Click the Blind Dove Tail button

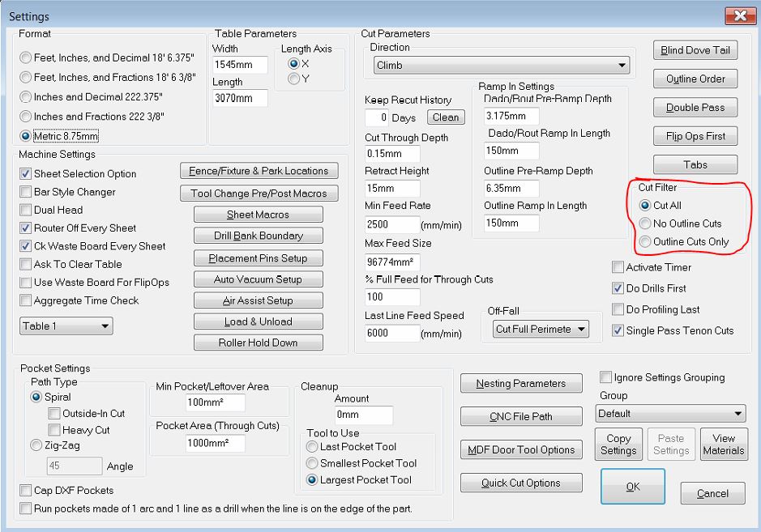point(695,50)
